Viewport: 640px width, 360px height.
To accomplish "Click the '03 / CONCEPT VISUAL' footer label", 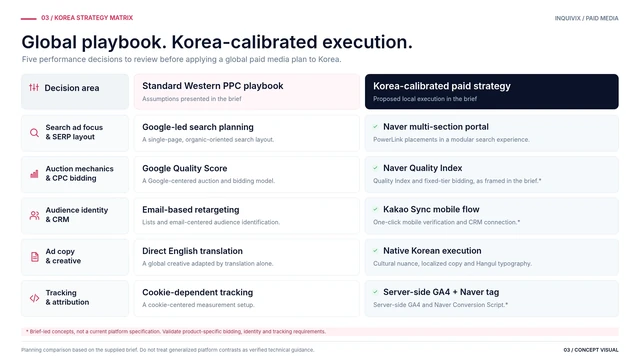I will pos(591,350).
